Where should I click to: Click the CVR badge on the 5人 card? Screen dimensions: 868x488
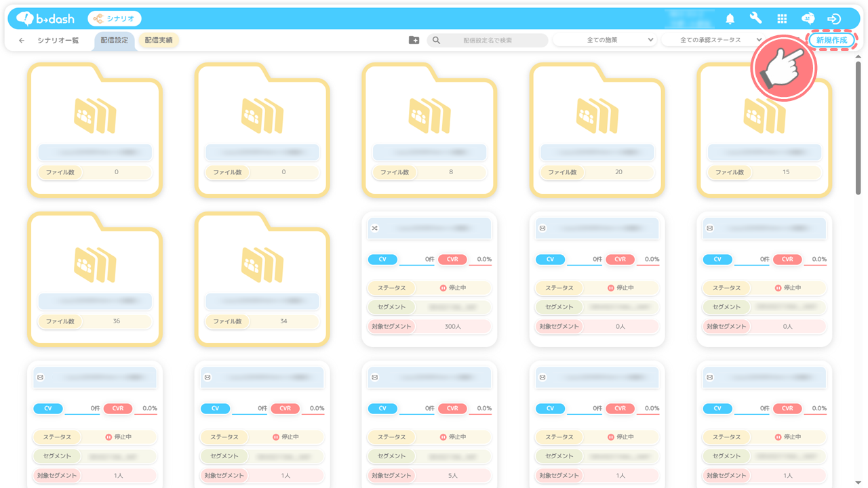(x=452, y=409)
